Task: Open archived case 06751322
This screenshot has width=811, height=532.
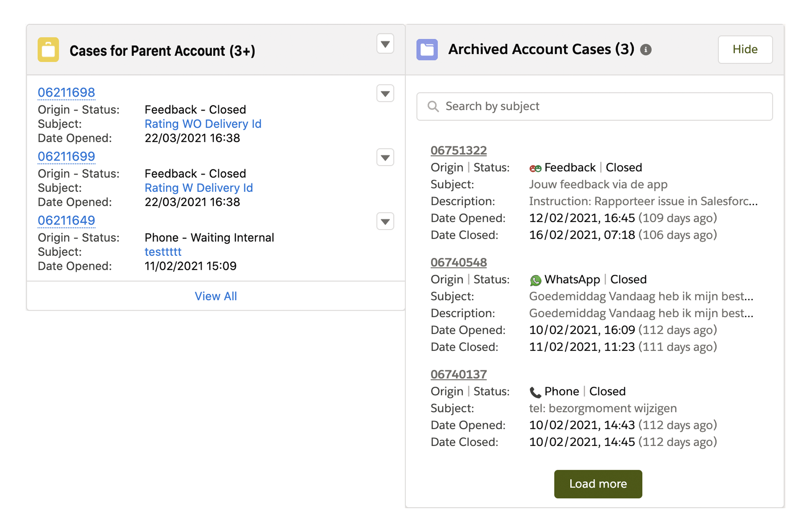Action: (x=458, y=151)
